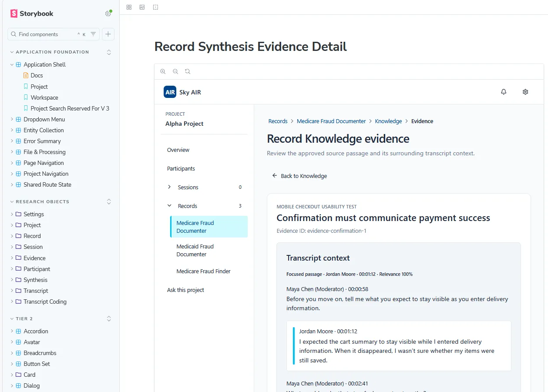Open Project Search Reserved For V 3 story
The height and width of the screenshot is (392, 548).
point(70,108)
